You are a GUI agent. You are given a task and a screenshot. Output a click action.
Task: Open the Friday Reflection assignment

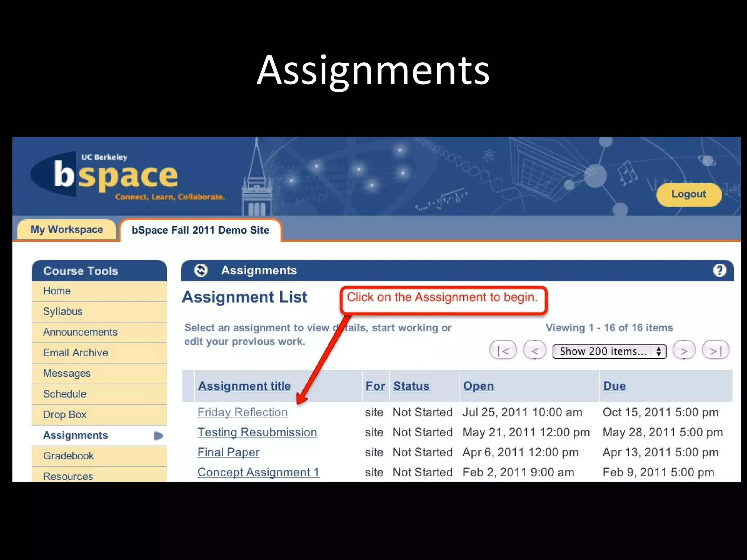click(243, 412)
